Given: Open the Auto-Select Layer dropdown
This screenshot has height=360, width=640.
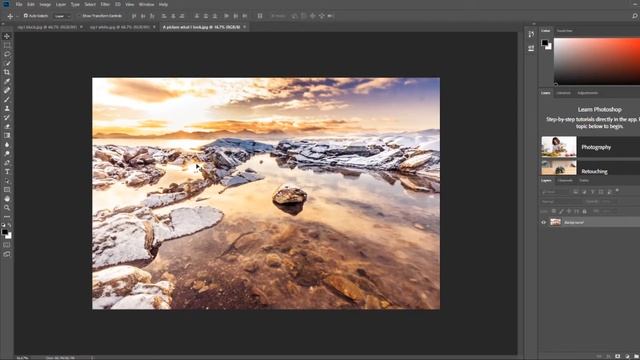Looking at the screenshot, I should coord(63,16).
